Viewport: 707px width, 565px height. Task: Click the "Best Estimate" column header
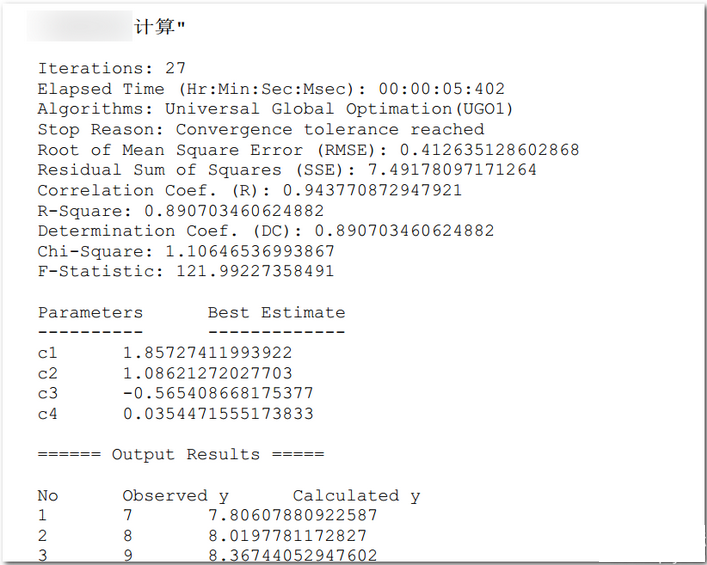(x=276, y=312)
